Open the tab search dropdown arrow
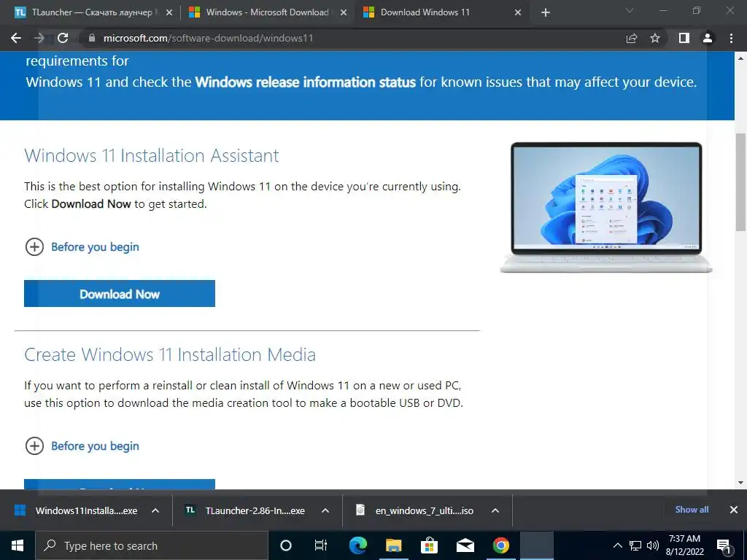 [x=630, y=10]
